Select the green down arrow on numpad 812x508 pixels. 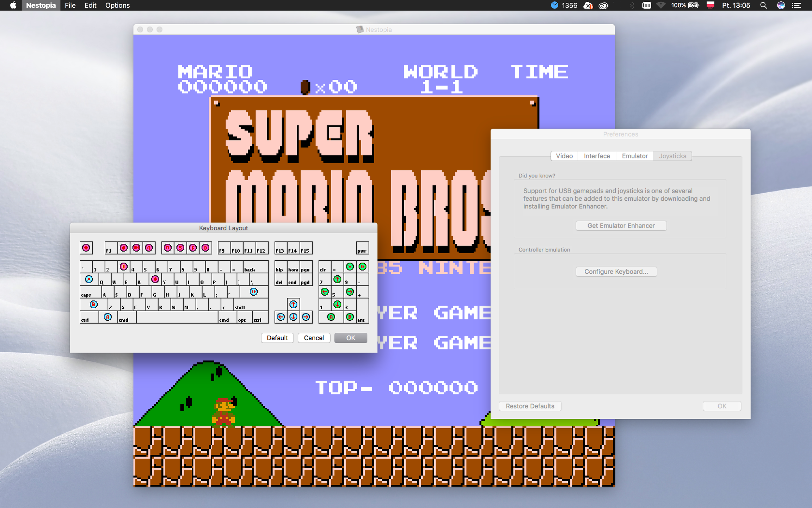[x=337, y=304]
